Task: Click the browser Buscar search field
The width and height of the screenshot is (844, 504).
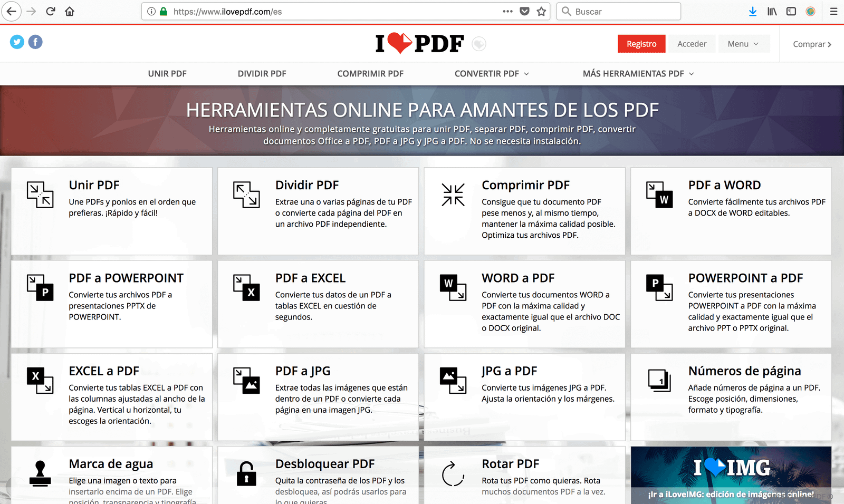Action: [619, 11]
